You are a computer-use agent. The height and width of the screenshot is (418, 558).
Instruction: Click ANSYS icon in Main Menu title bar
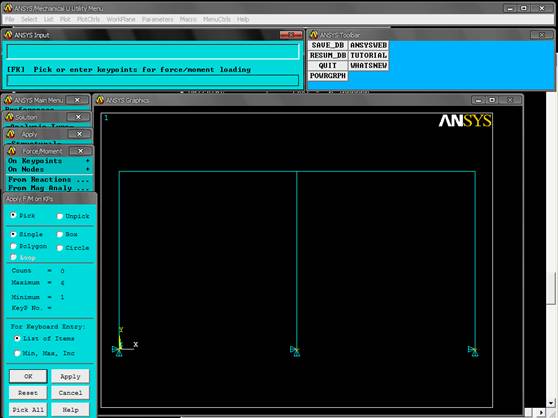click(8, 100)
